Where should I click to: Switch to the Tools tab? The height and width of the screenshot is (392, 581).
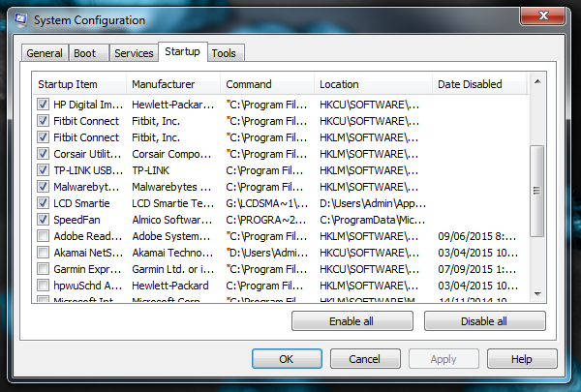(226, 53)
